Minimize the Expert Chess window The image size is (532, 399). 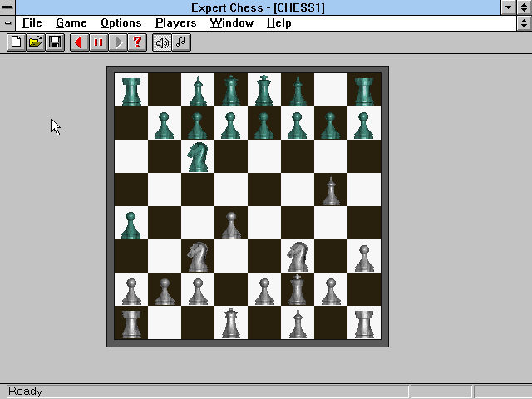(508, 7)
